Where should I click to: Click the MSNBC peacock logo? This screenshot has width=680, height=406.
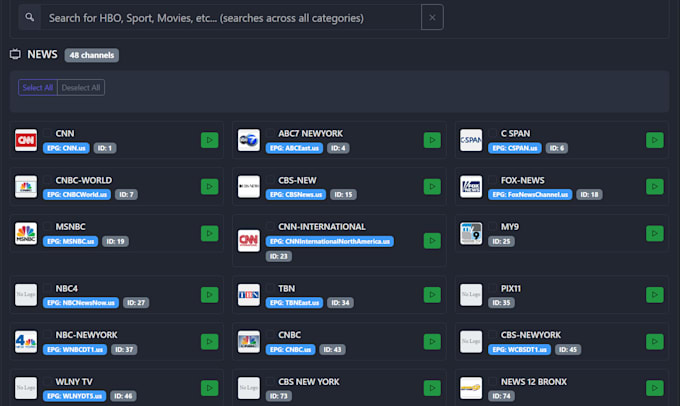pos(26,233)
